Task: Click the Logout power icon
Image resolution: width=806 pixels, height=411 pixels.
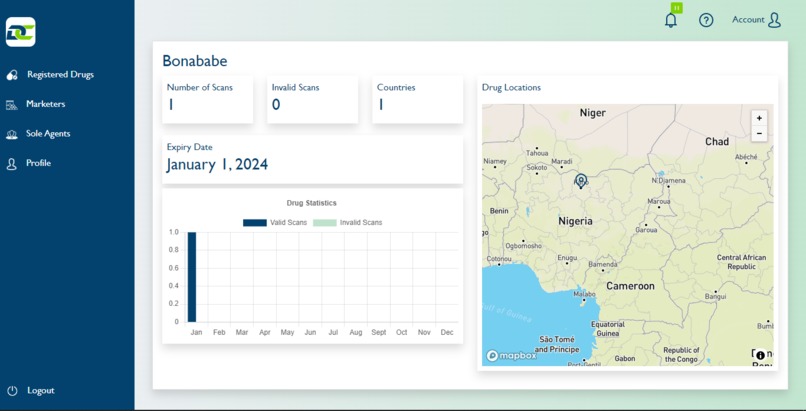Action: 12,391
